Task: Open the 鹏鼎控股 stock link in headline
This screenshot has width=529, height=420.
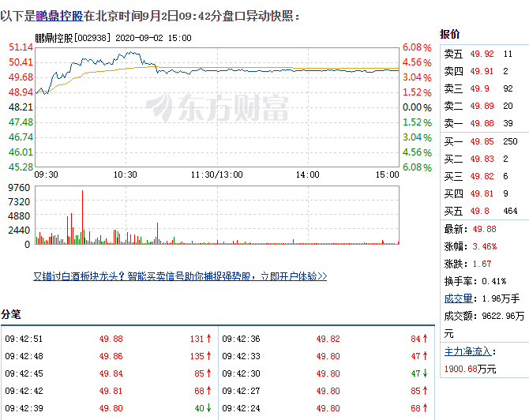Action: [x=59, y=16]
